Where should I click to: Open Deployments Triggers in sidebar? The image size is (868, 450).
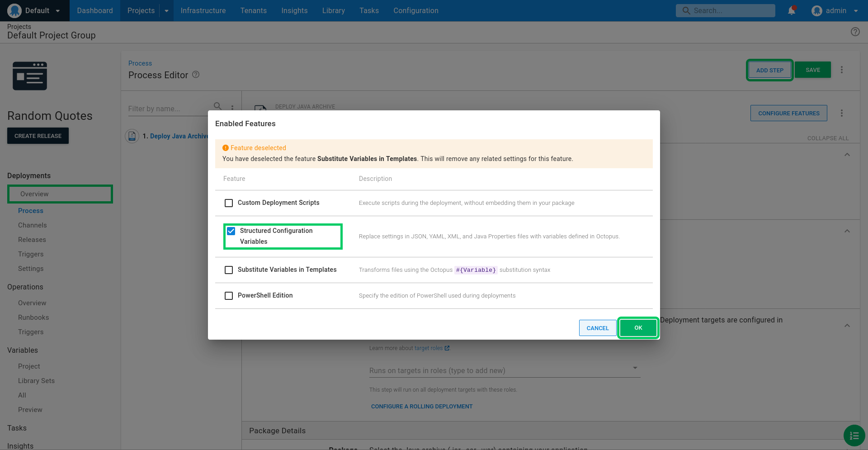[x=31, y=254]
